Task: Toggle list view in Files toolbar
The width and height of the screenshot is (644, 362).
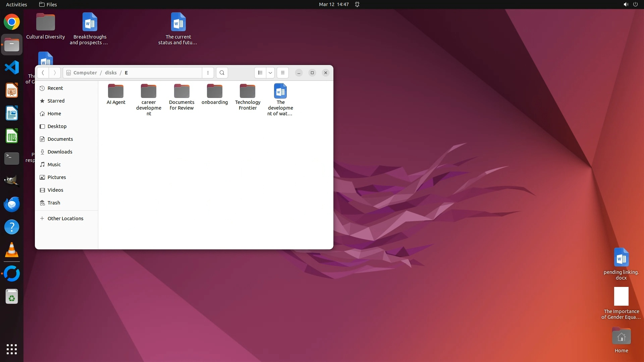Action: coord(260,73)
